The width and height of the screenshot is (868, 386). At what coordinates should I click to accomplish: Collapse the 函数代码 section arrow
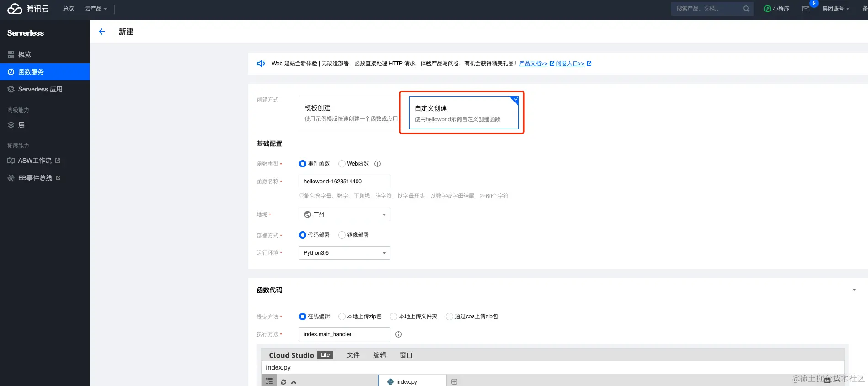click(854, 290)
